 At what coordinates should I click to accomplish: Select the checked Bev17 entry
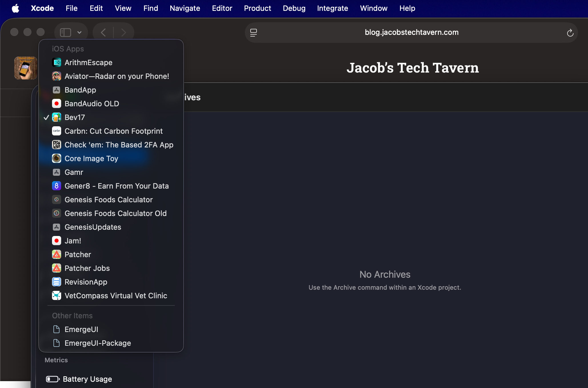[x=75, y=117]
